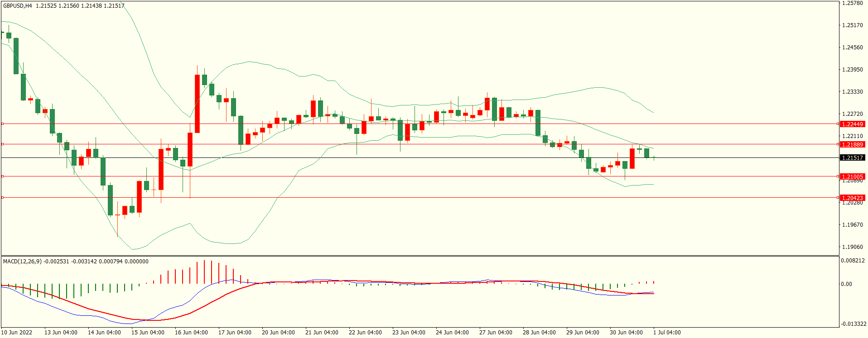This screenshot has width=868, height=338.
Task: Click the 1.19060 price scale value
Action: pyautogui.click(x=852, y=247)
